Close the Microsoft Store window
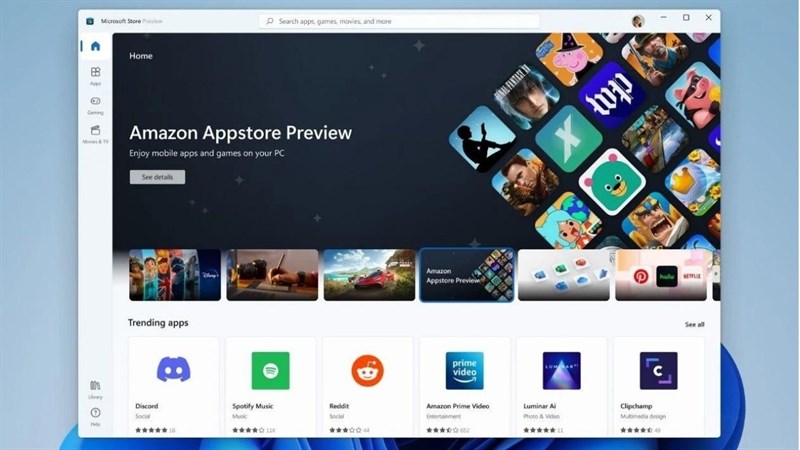The width and height of the screenshot is (800, 450). point(709,17)
